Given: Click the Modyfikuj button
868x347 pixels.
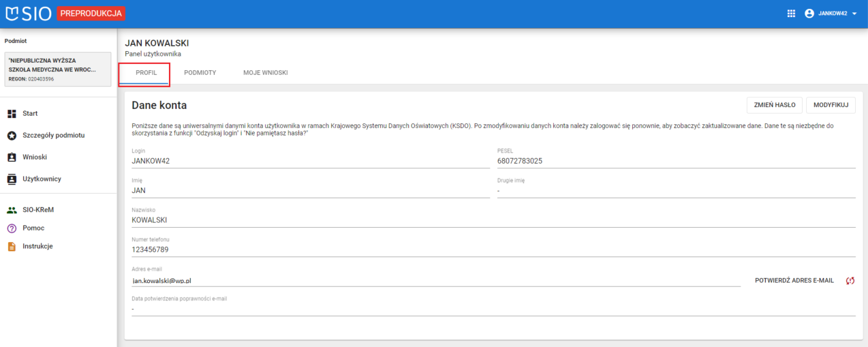Looking at the screenshot, I should (830, 105).
